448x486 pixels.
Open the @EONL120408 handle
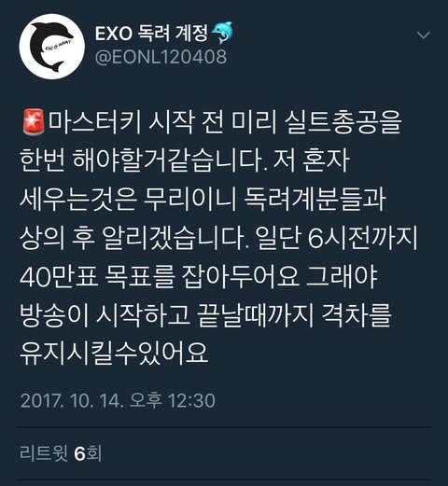[161, 57]
